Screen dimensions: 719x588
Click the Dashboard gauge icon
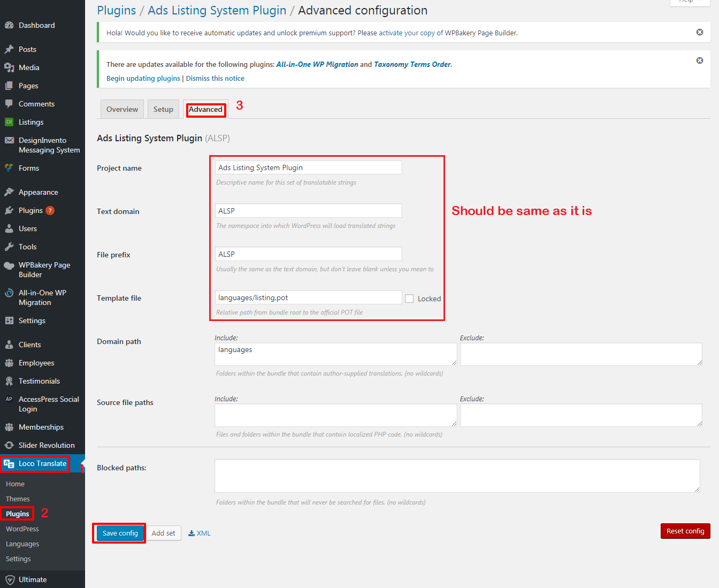(9, 25)
